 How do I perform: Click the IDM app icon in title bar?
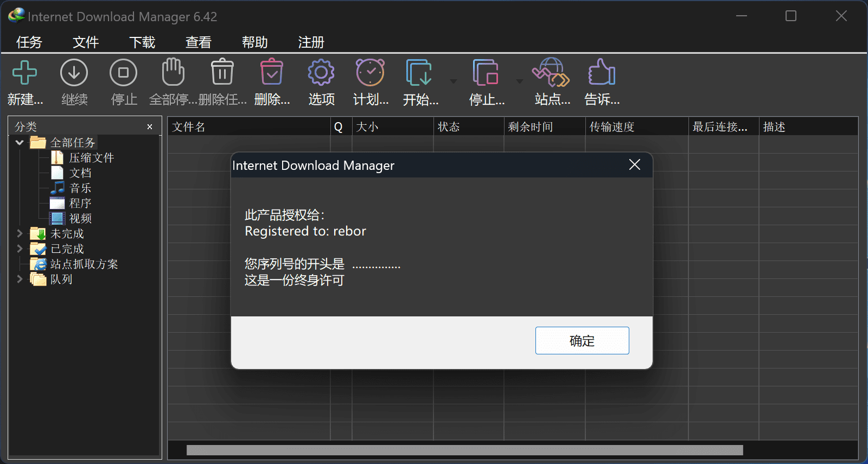(16, 16)
